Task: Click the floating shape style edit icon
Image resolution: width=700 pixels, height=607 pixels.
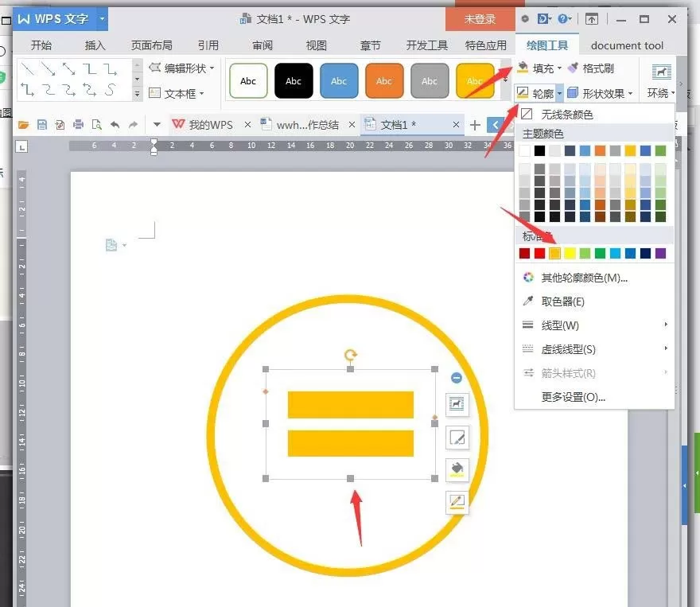Action: click(457, 437)
